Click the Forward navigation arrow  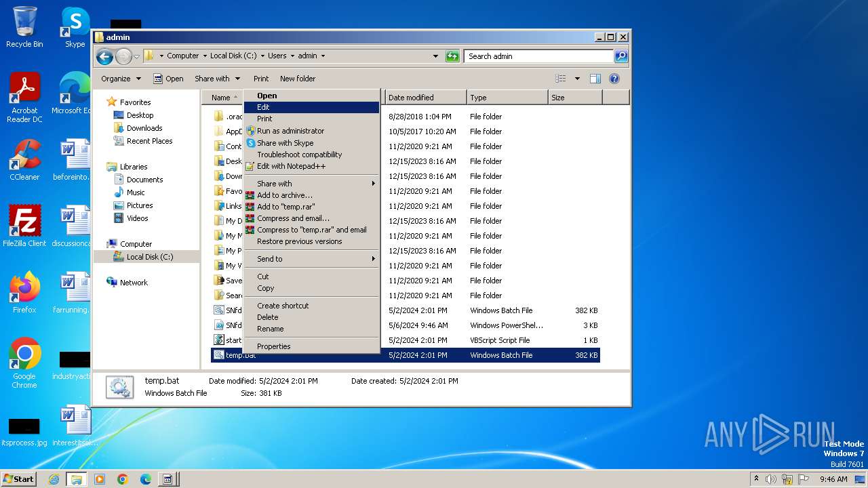pyautogui.click(x=123, y=56)
